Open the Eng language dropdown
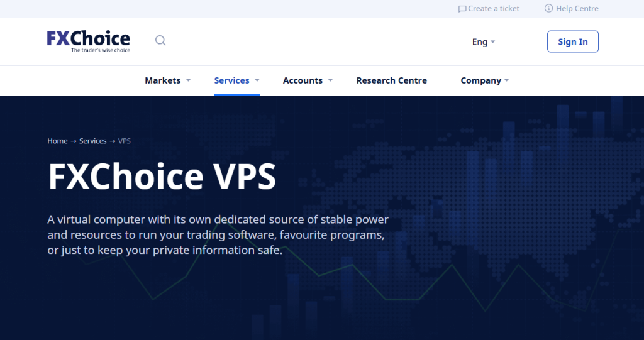Image resolution: width=644 pixels, height=340 pixels. 484,41
